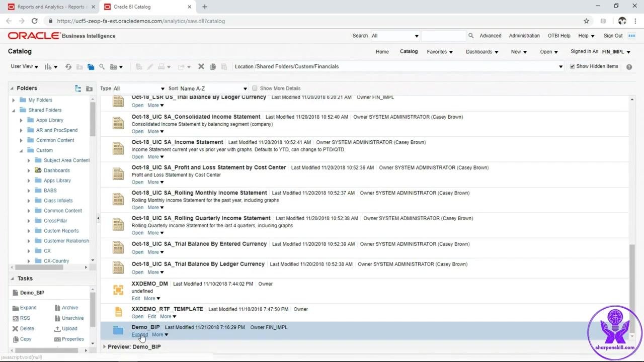Select the CrossPillar folder in tree
The image size is (644, 362).
point(55,221)
